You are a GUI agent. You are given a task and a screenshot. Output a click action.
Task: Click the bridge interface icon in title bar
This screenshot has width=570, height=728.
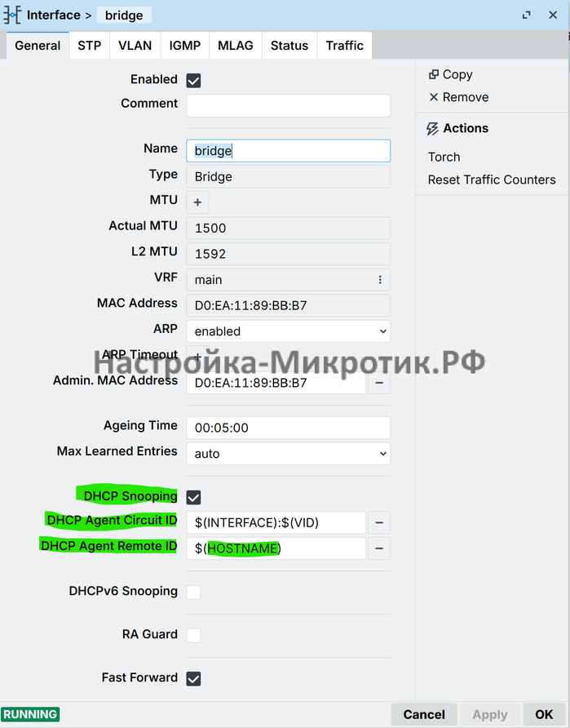pos(12,15)
